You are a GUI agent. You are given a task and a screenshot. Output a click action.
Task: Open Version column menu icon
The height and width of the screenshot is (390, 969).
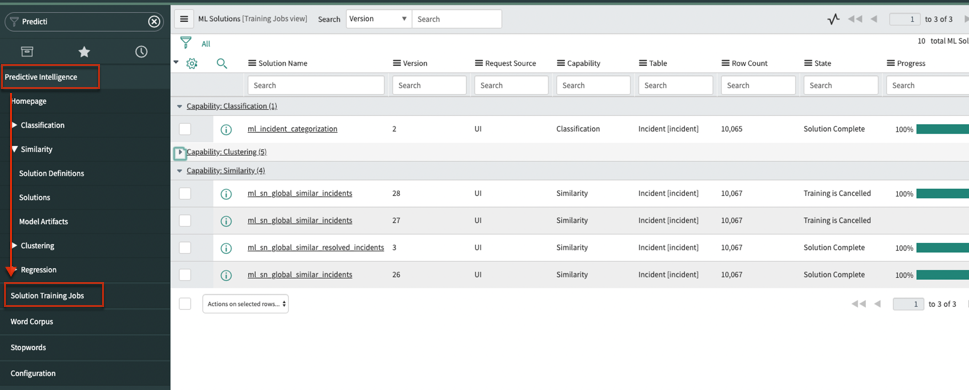tap(397, 63)
